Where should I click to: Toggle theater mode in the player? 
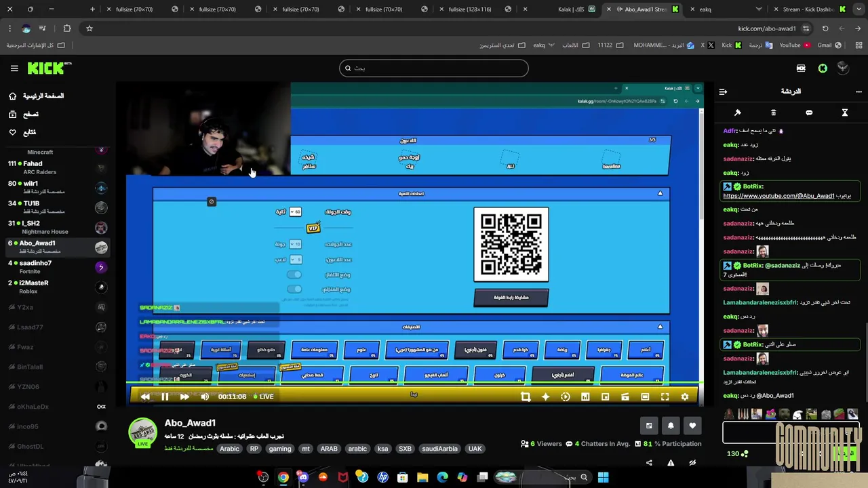pyautogui.click(x=645, y=396)
